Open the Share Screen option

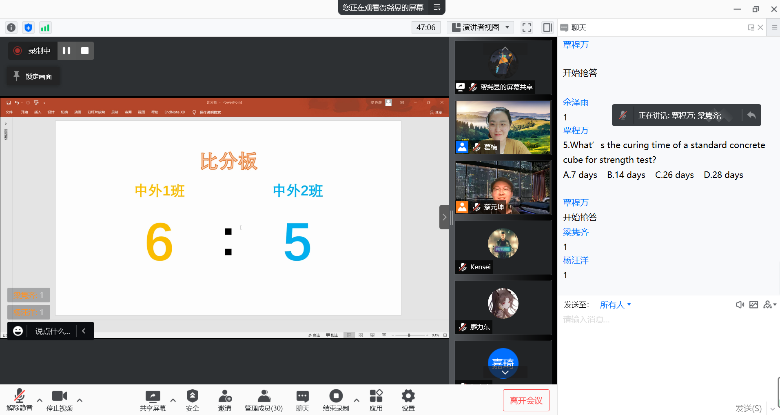pyautogui.click(x=153, y=399)
